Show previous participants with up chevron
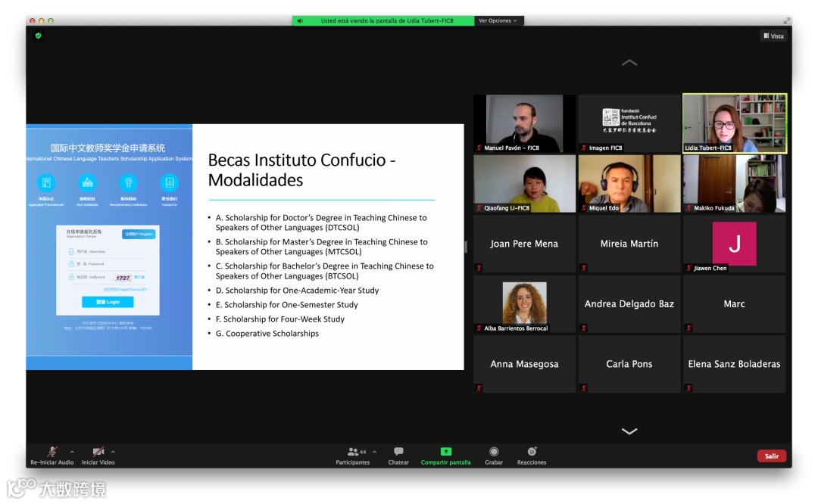818x504 pixels. (629, 63)
